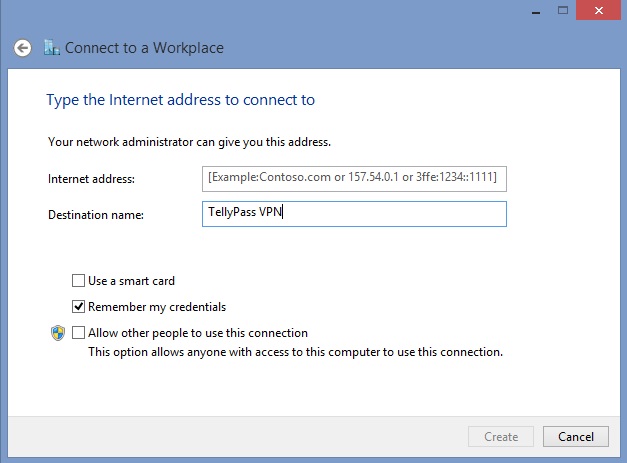Click the Connect to a Workplace wizard icon
Viewport: 627px width, 463px height.
point(53,48)
